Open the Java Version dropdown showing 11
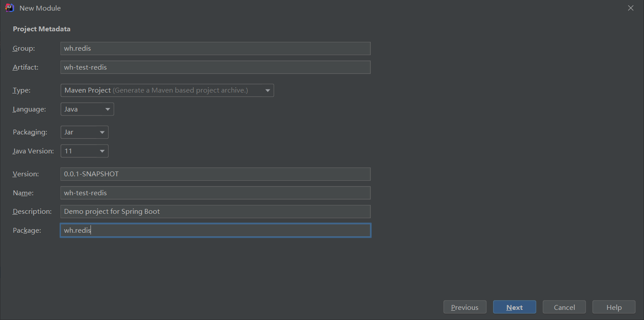The width and height of the screenshot is (644, 320). click(84, 151)
